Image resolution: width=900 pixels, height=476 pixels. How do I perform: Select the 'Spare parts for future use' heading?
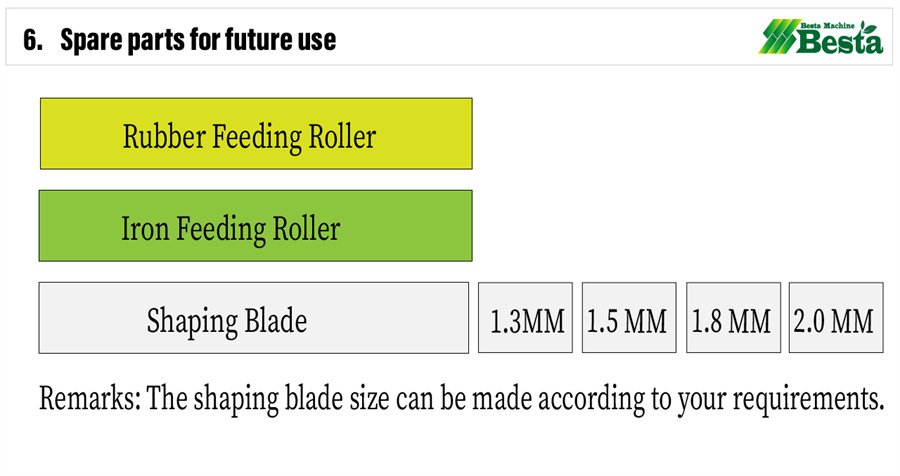point(198,40)
